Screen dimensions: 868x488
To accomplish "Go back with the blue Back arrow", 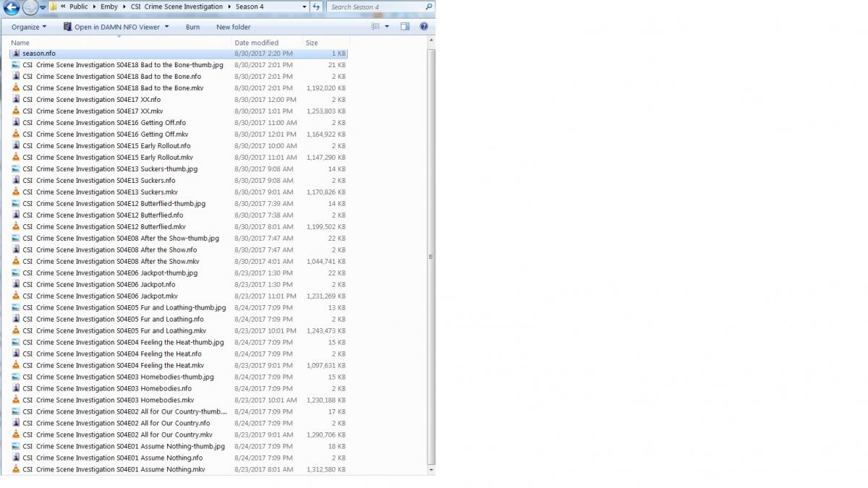I will [x=11, y=7].
